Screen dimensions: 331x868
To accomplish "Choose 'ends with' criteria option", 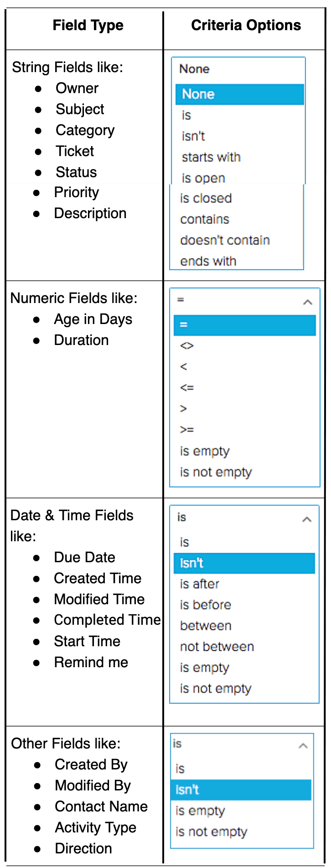I will click(208, 261).
